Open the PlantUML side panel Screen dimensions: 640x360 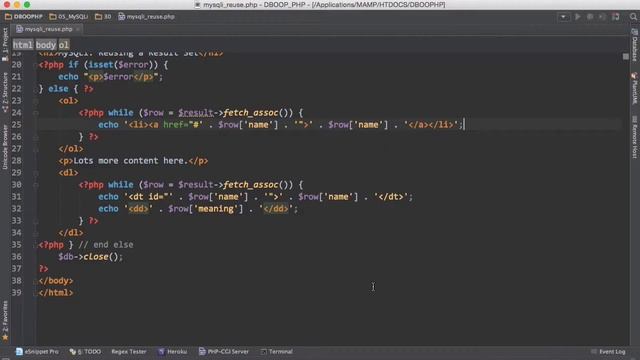(635, 88)
